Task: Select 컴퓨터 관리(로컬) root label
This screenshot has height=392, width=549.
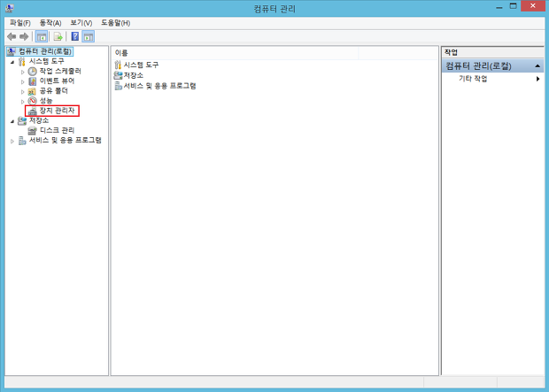Action: click(45, 51)
